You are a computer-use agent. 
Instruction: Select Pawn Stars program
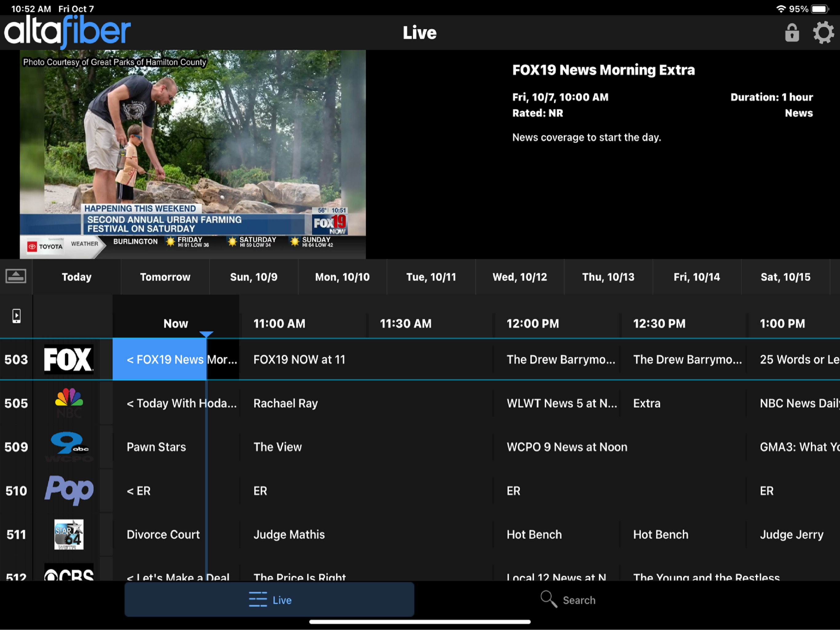tap(176, 446)
